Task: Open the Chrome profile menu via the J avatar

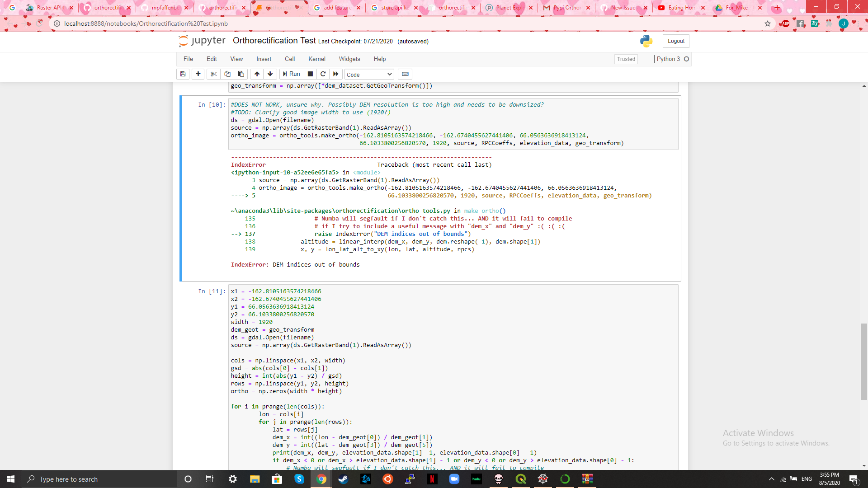Action: click(844, 23)
